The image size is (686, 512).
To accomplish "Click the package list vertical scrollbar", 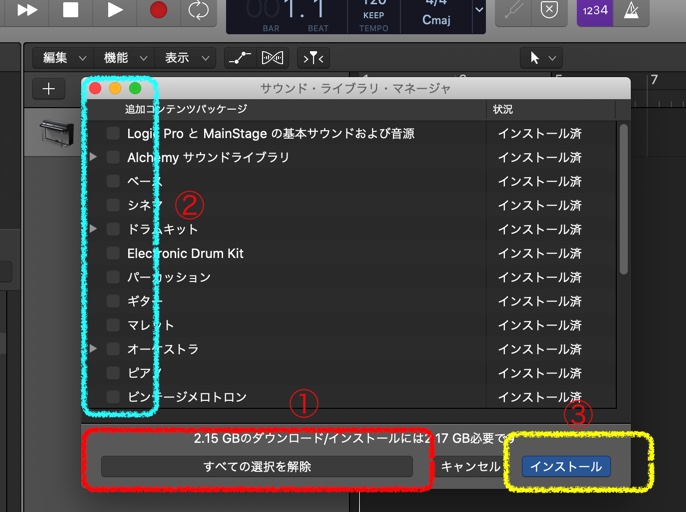I will [624, 200].
